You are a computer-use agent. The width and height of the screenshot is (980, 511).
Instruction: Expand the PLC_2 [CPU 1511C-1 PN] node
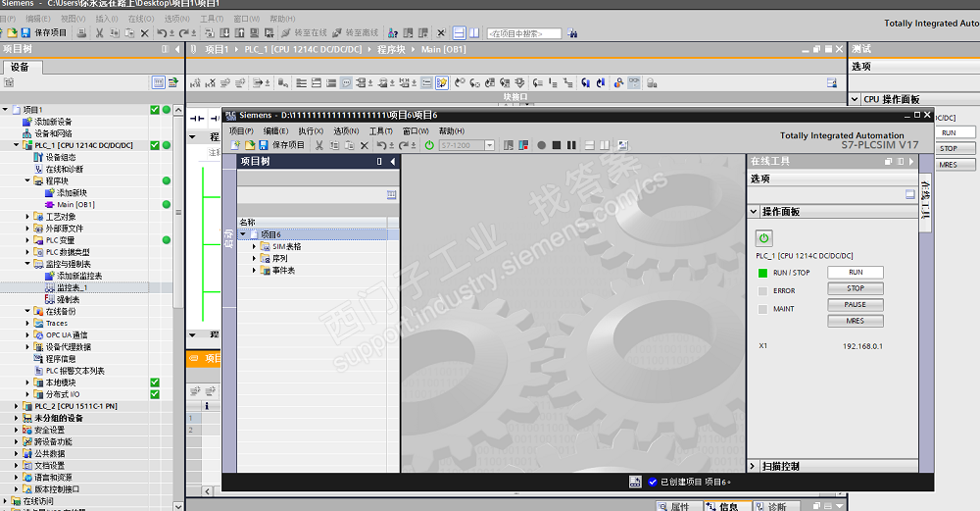coord(17,406)
